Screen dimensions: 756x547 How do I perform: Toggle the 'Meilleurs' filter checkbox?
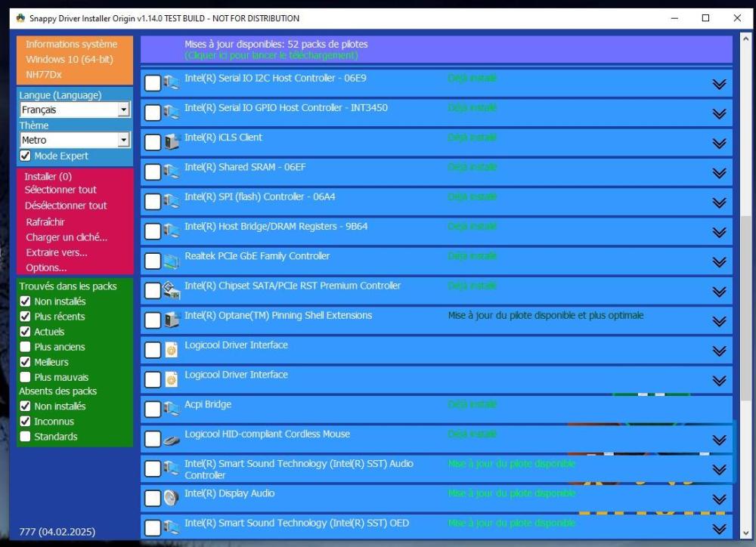25,362
